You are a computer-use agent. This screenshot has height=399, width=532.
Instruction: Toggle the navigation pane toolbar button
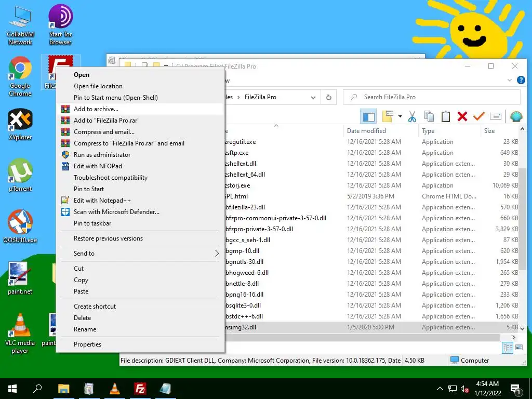coord(368,116)
